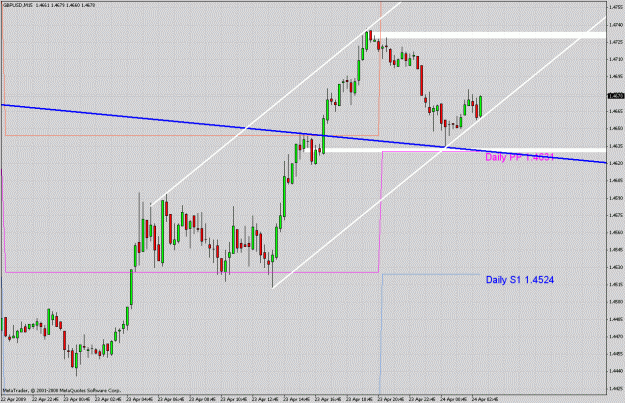This screenshot has width=625, height=403.
Task: Click the 24 Apr 00:45 time label
Action: [x=453, y=399]
